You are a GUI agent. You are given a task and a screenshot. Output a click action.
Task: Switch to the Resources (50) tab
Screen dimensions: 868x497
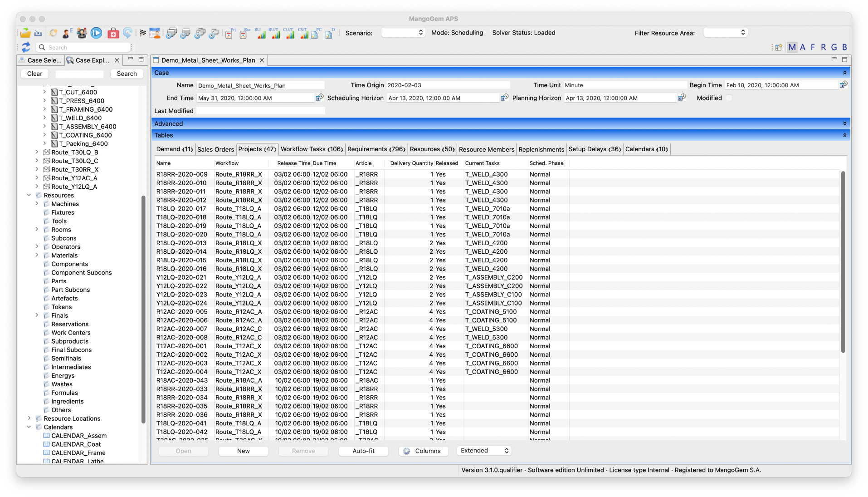pos(432,149)
